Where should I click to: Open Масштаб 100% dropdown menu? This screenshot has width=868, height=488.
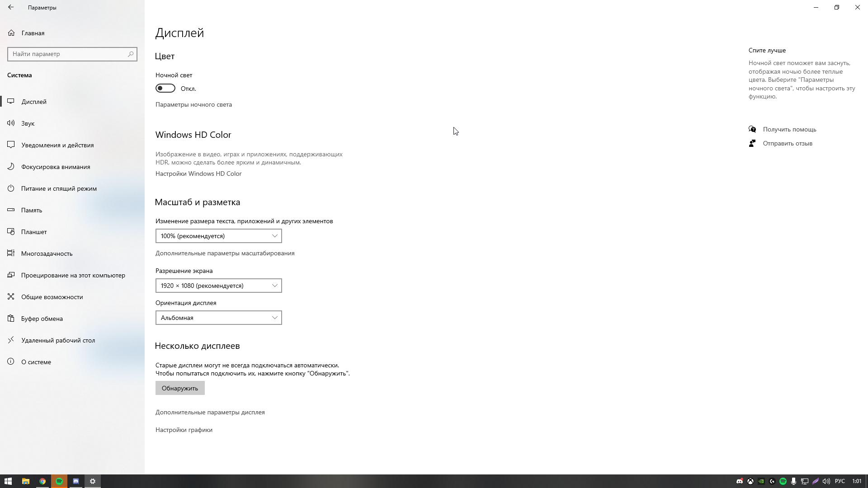tap(218, 235)
